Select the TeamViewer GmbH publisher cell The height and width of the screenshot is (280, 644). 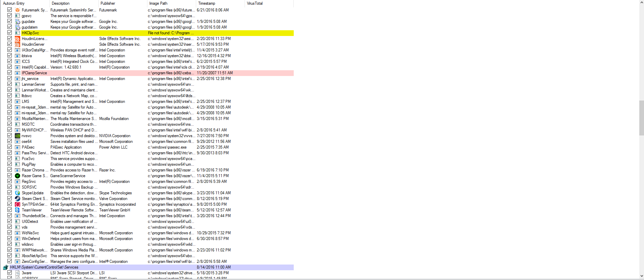[x=115, y=210]
